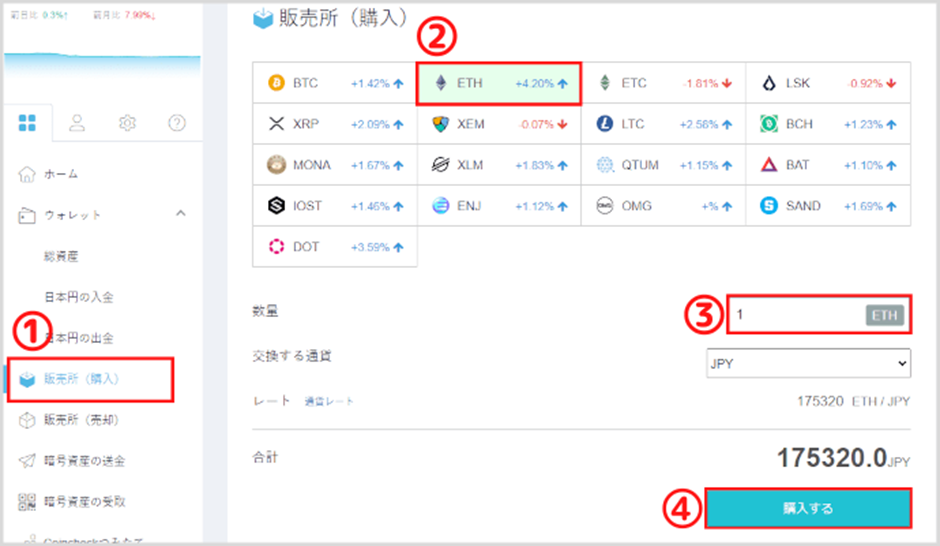Open the account profile icon tab
The height and width of the screenshot is (546, 940).
(77, 123)
